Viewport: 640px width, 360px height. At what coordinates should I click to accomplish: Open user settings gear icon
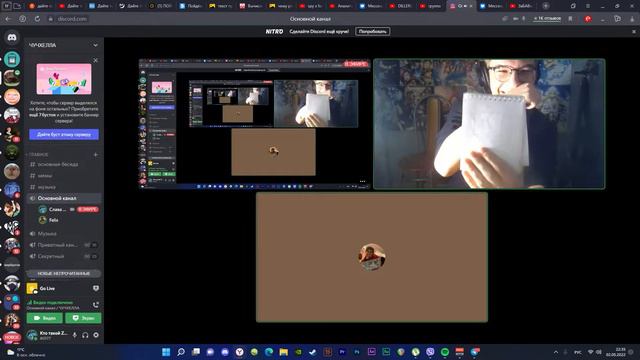pos(96,335)
